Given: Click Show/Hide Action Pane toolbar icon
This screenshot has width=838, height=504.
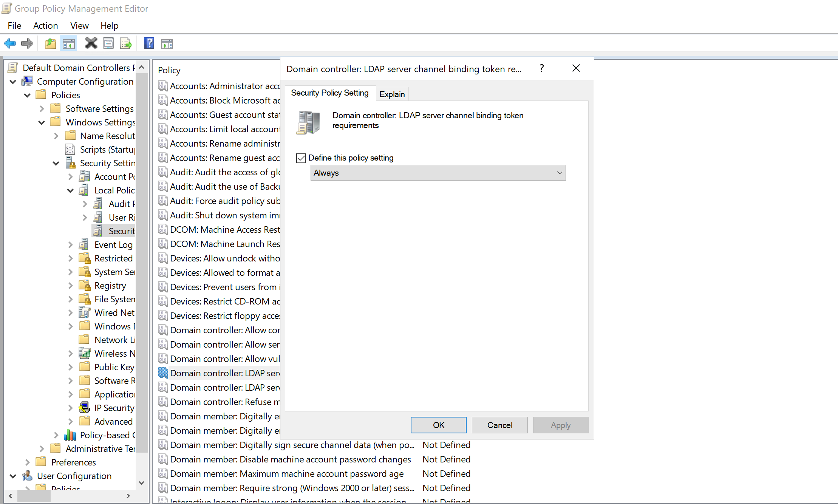Looking at the screenshot, I should coord(167,44).
